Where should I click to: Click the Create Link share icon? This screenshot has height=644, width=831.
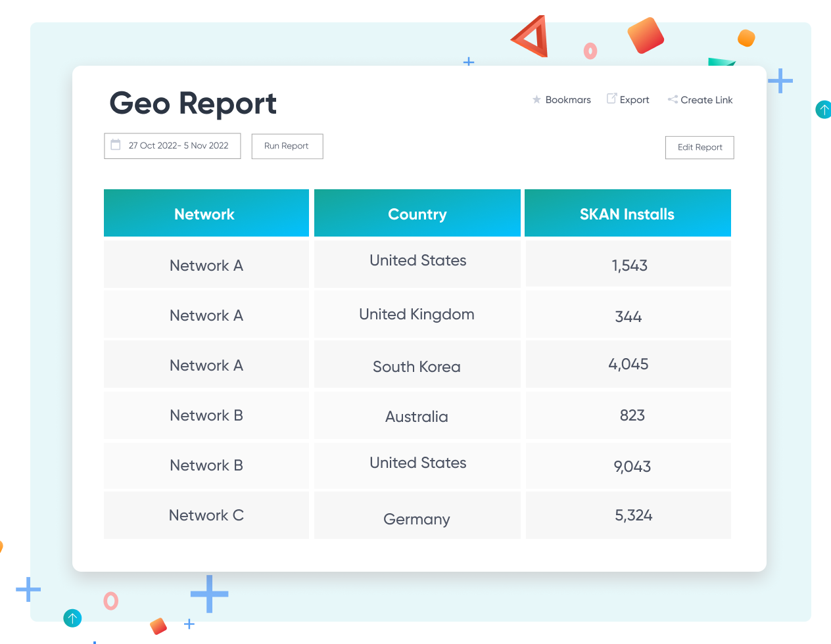(x=673, y=99)
